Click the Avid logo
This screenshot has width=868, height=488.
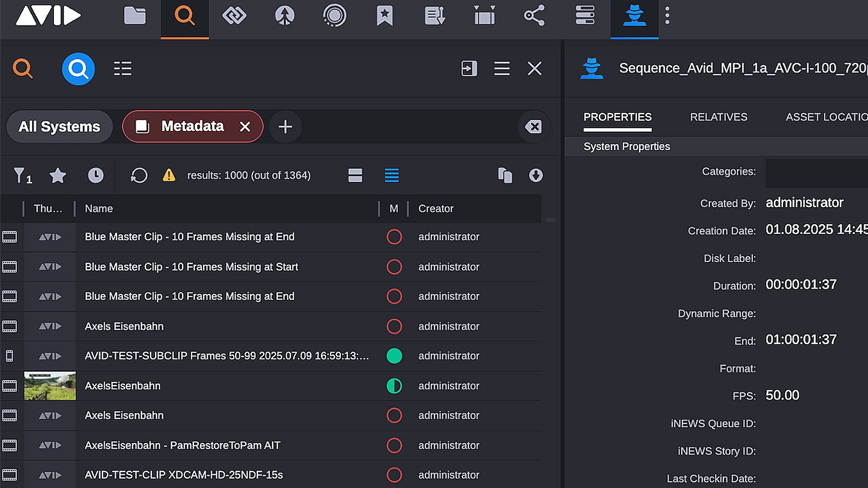(x=48, y=16)
